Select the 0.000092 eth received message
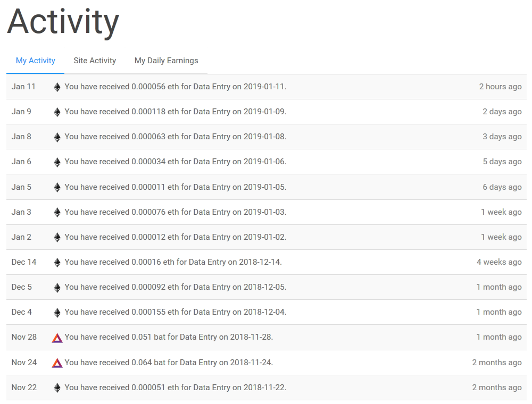The height and width of the screenshot is (404, 532). click(176, 287)
